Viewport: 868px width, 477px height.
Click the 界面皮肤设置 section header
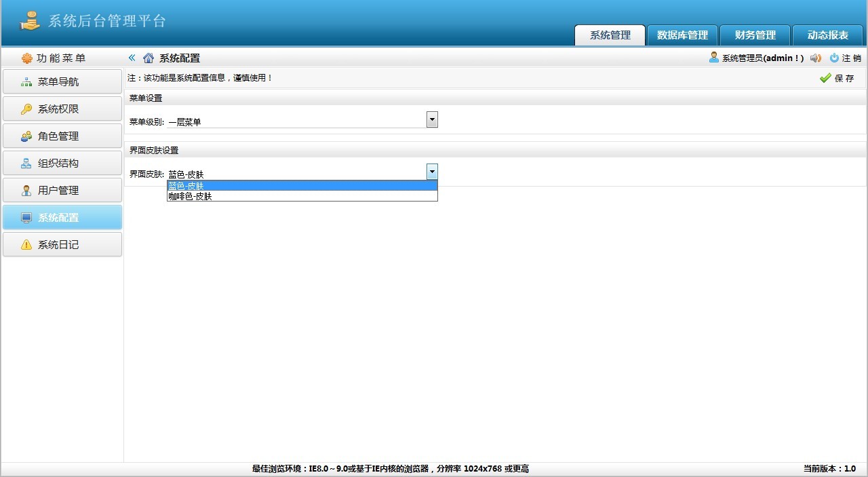(x=154, y=150)
